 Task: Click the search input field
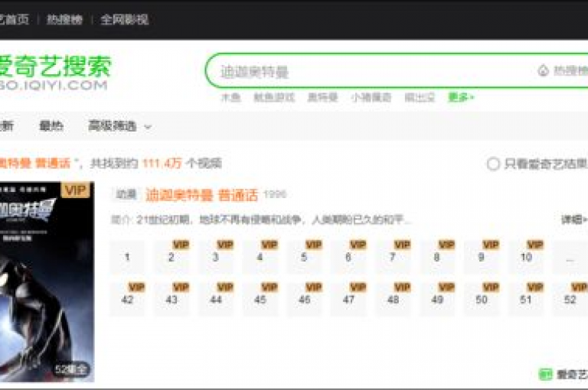[x=375, y=71]
